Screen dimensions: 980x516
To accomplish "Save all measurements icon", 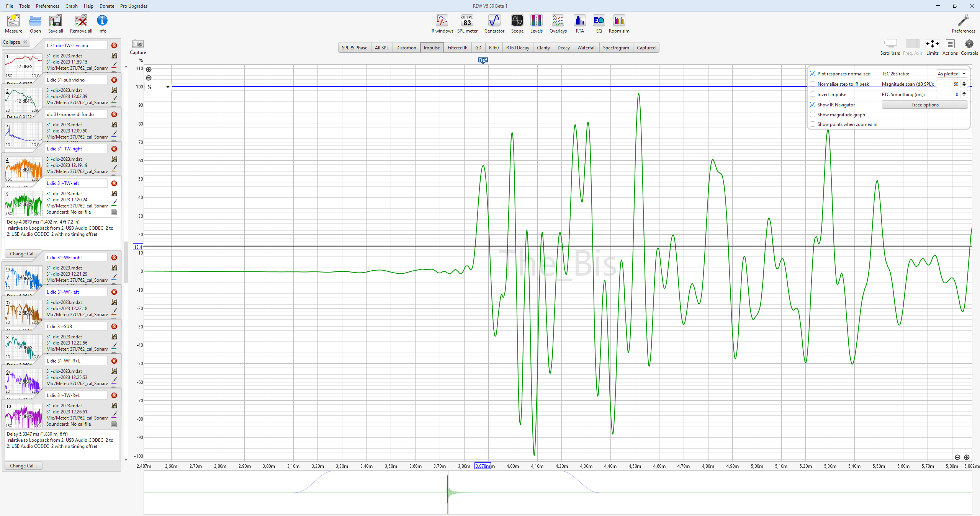I will 56,24.
